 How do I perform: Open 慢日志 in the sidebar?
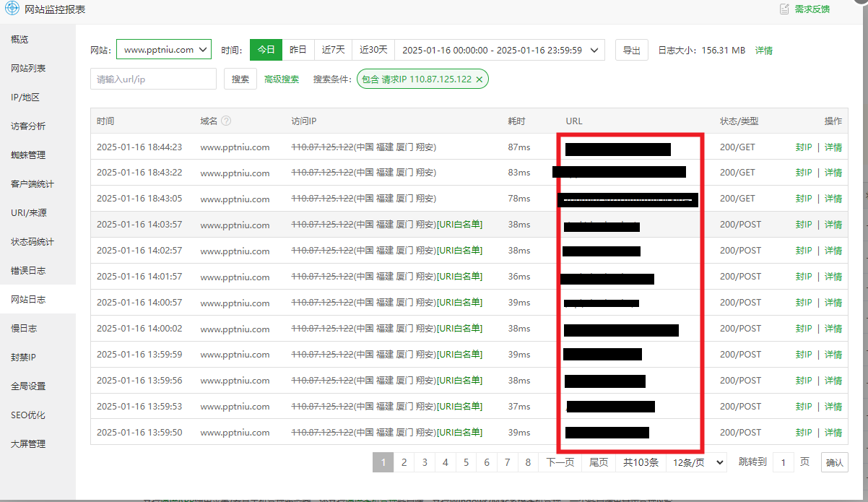[x=38, y=328]
